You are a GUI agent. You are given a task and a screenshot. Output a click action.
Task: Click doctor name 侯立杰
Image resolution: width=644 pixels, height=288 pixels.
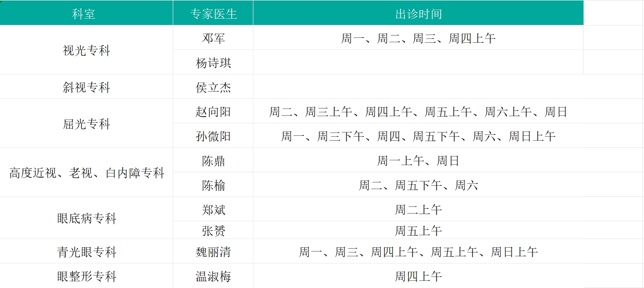[x=213, y=87]
